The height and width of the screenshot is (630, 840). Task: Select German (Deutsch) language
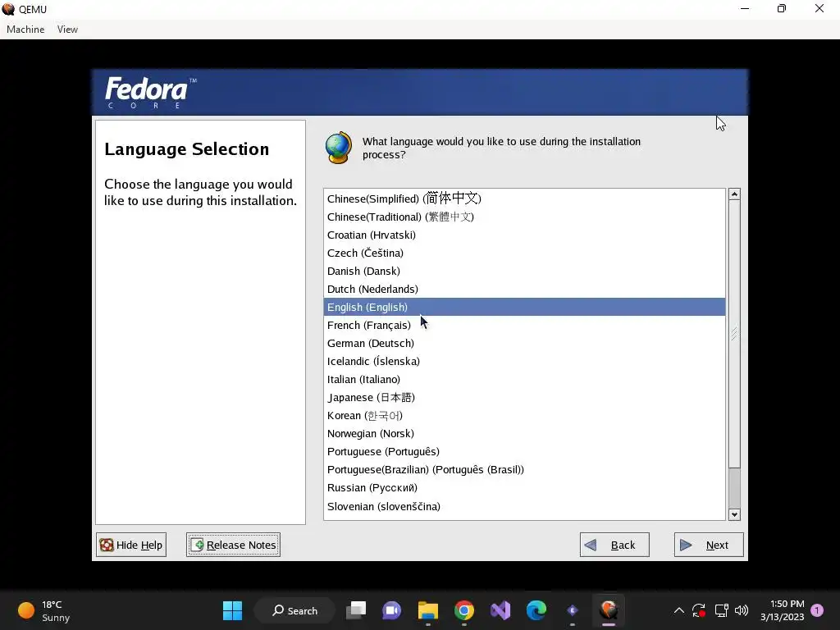524,344
